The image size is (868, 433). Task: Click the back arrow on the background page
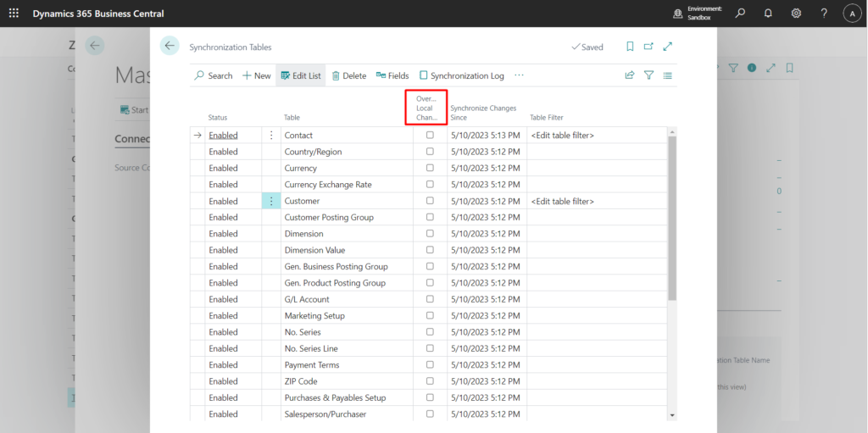[95, 46]
